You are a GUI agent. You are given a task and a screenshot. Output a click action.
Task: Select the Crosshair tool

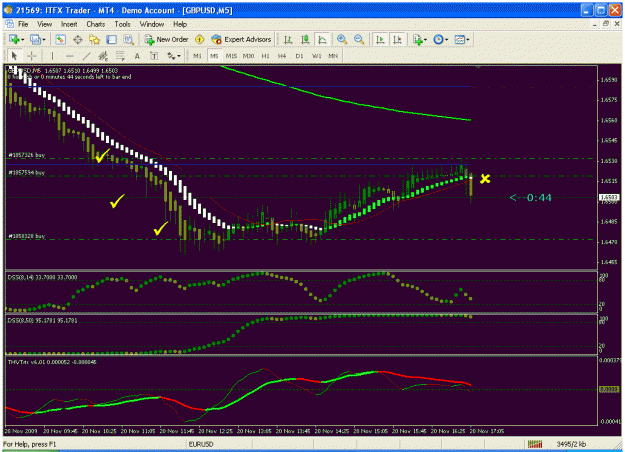pos(31,56)
